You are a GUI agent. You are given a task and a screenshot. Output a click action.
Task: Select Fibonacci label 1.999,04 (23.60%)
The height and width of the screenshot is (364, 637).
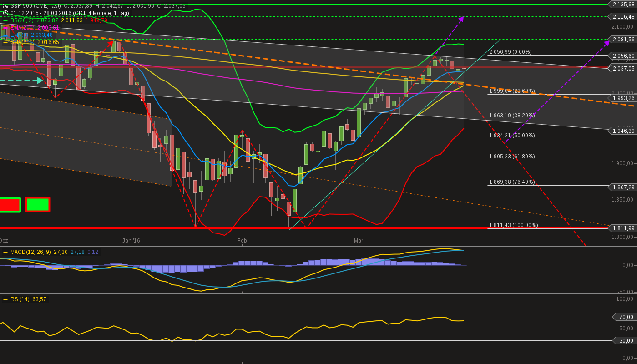coord(512,91)
